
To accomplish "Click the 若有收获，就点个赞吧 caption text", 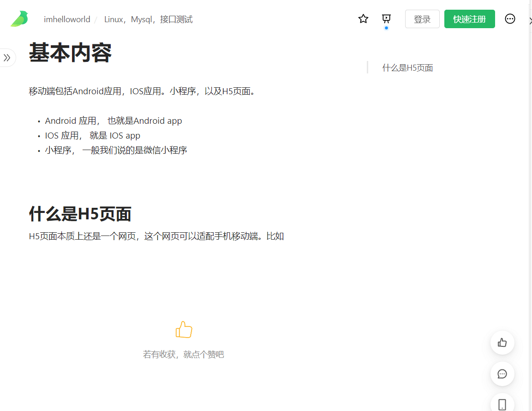I will point(183,354).
